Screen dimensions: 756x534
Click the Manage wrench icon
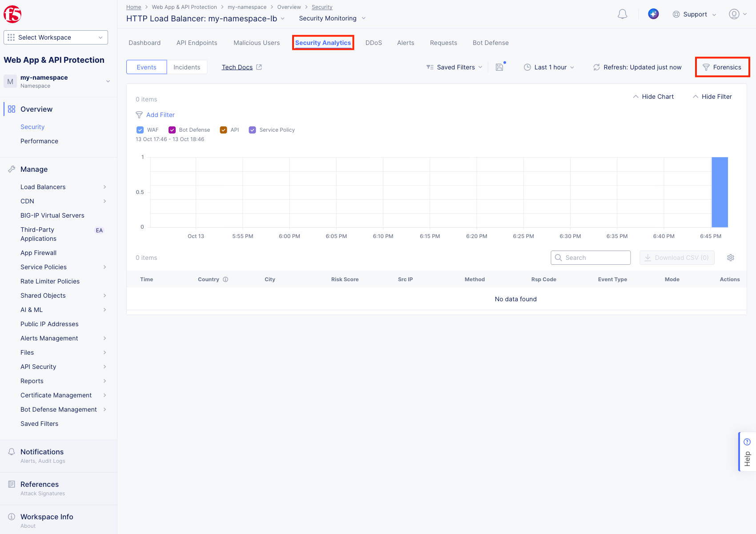click(12, 169)
